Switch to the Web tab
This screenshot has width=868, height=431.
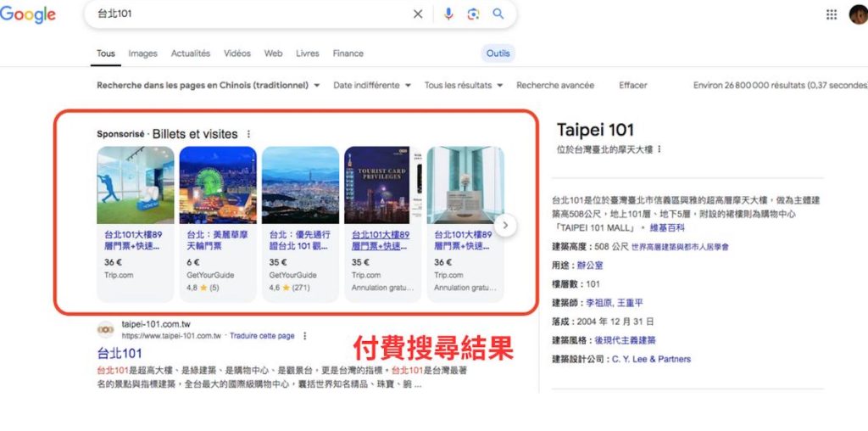(x=273, y=53)
